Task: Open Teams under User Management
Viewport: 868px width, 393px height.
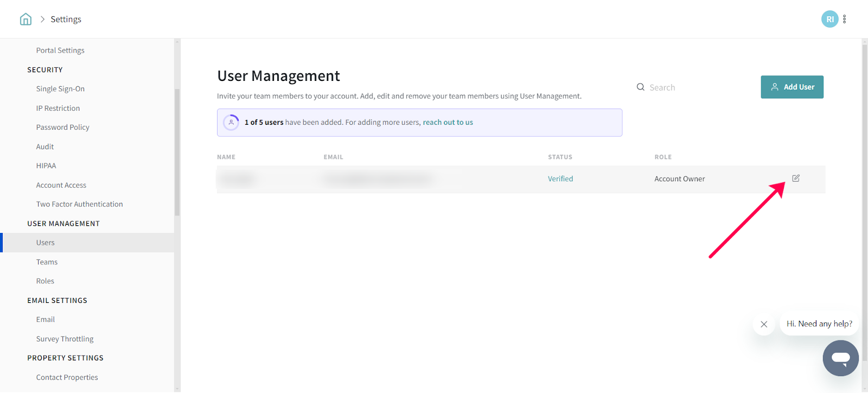Action: pyautogui.click(x=47, y=262)
